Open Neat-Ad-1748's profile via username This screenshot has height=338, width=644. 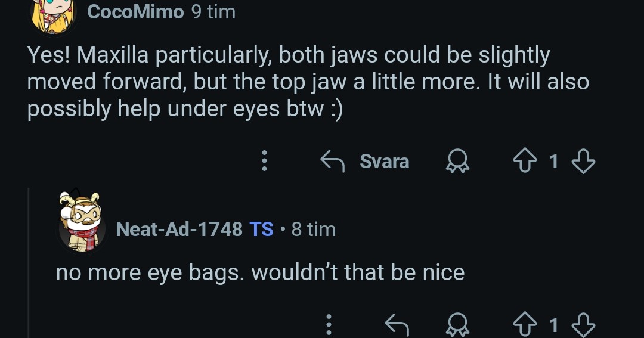click(179, 229)
